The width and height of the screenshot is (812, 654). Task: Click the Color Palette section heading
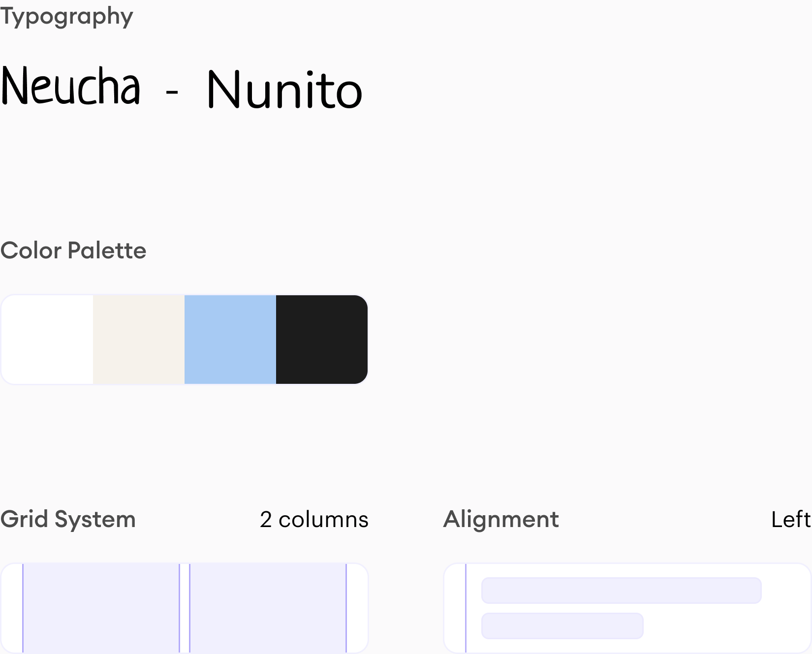[73, 250]
